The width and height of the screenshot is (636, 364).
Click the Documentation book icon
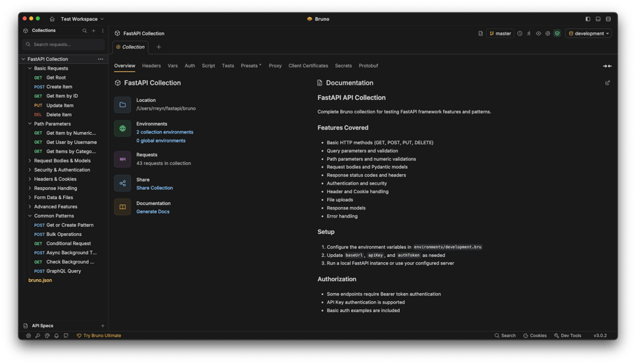click(122, 207)
